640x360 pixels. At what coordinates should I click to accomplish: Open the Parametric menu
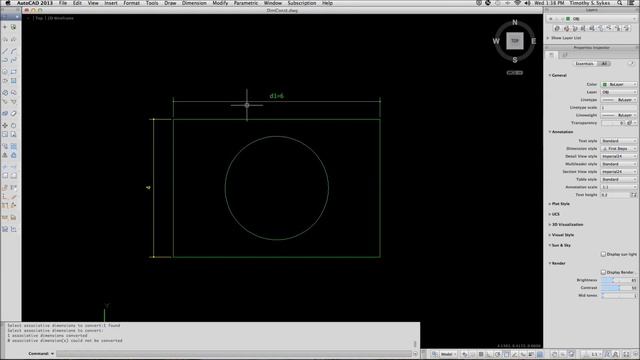click(x=246, y=3)
